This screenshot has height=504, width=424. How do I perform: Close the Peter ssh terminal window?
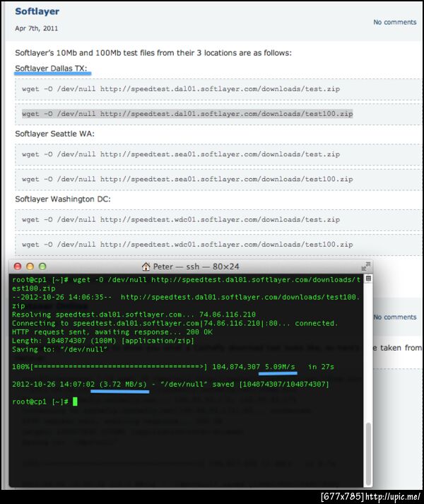(x=18, y=266)
